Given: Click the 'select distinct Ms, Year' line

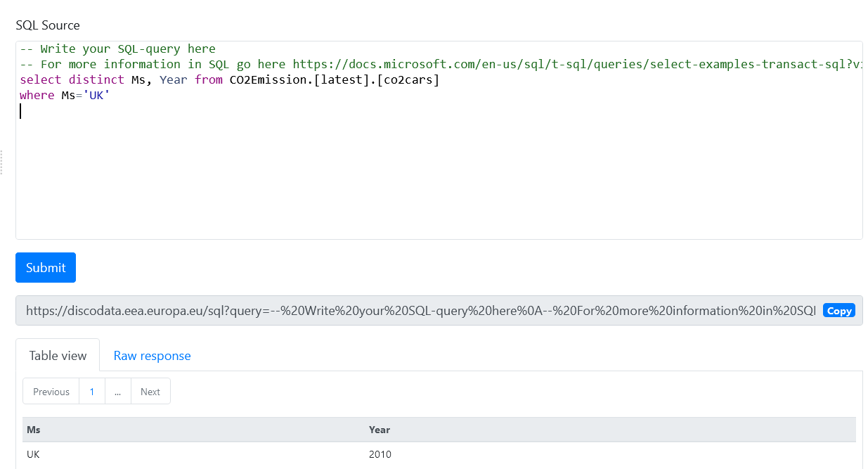Looking at the screenshot, I should pyautogui.click(x=230, y=79).
